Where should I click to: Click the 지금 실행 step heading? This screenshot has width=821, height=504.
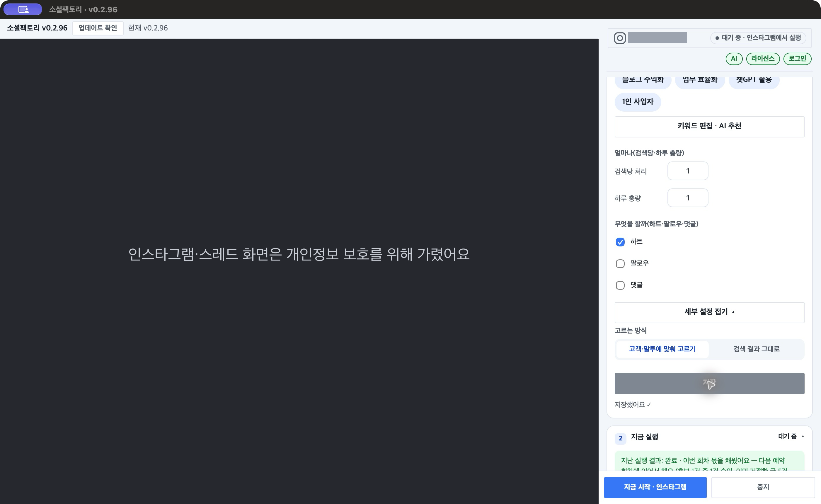tap(644, 437)
